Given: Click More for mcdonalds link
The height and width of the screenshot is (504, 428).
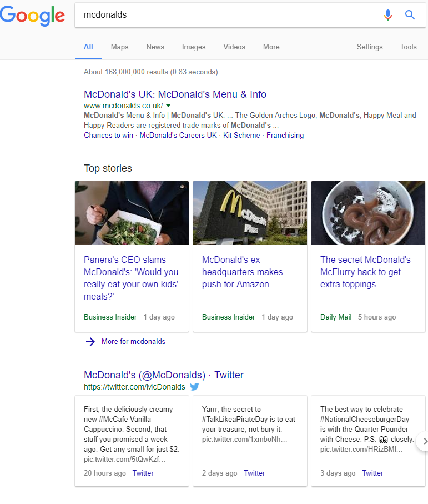Looking at the screenshot, I should tap(133, 341).
